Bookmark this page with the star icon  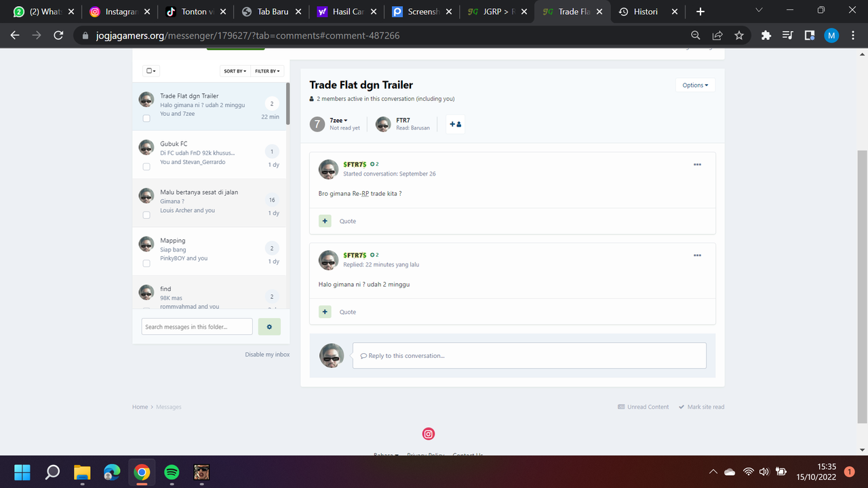pos(739,35)
